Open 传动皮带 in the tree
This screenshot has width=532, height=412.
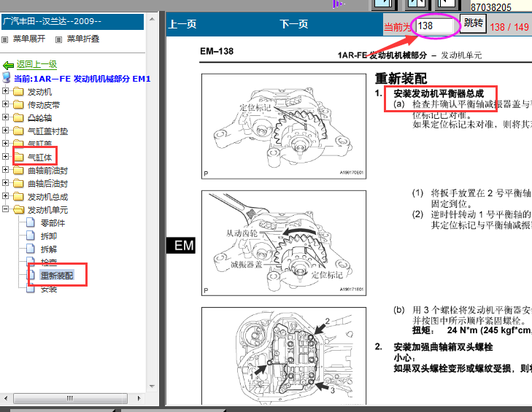pos(44,105)
